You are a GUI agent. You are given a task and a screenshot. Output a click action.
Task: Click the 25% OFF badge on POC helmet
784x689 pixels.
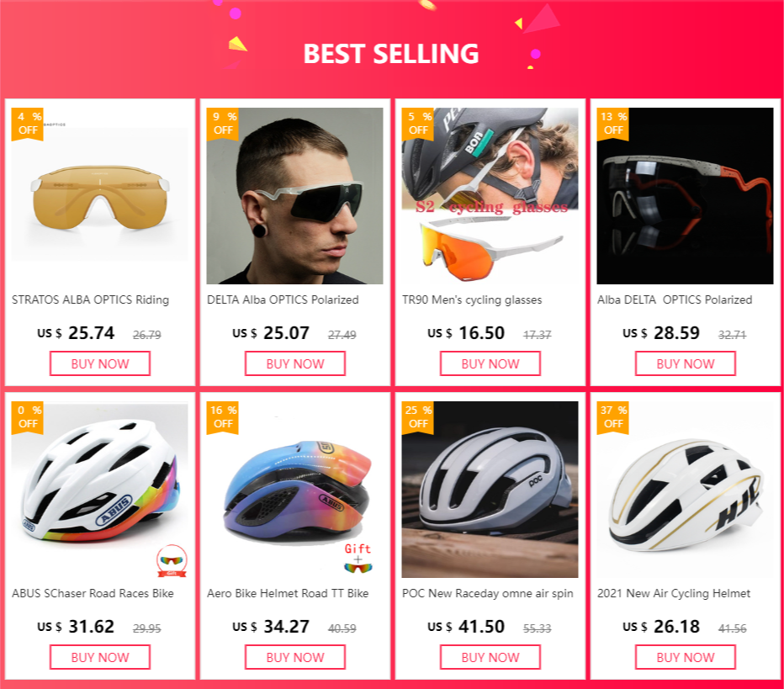click(x=418, y=417)
